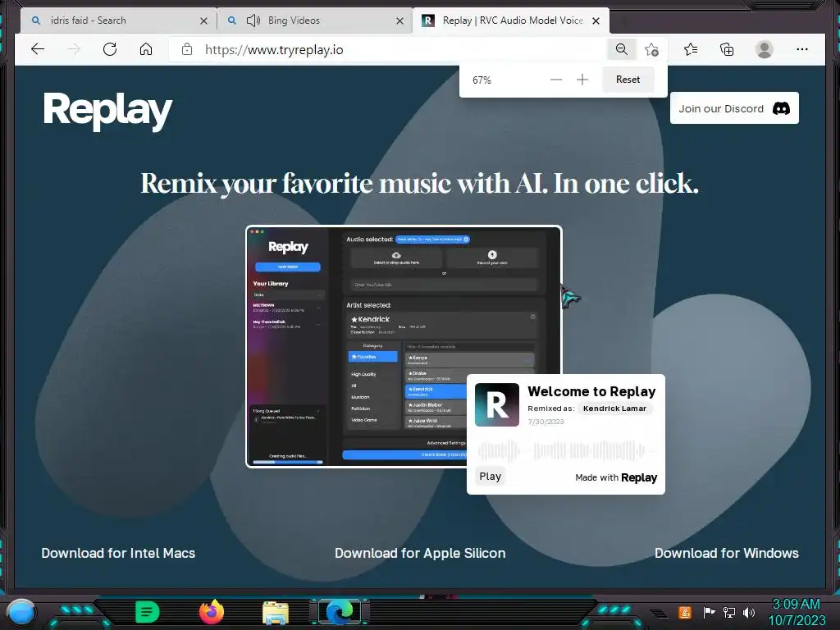Go back with the browser back arrow

pyautogui.click(x=38, y=49)
